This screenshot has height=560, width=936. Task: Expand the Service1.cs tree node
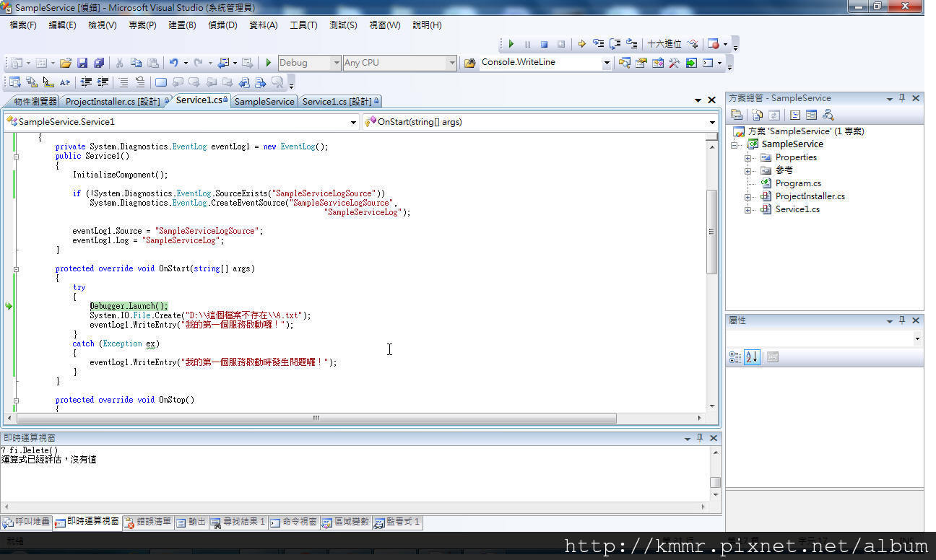point(748,210)
